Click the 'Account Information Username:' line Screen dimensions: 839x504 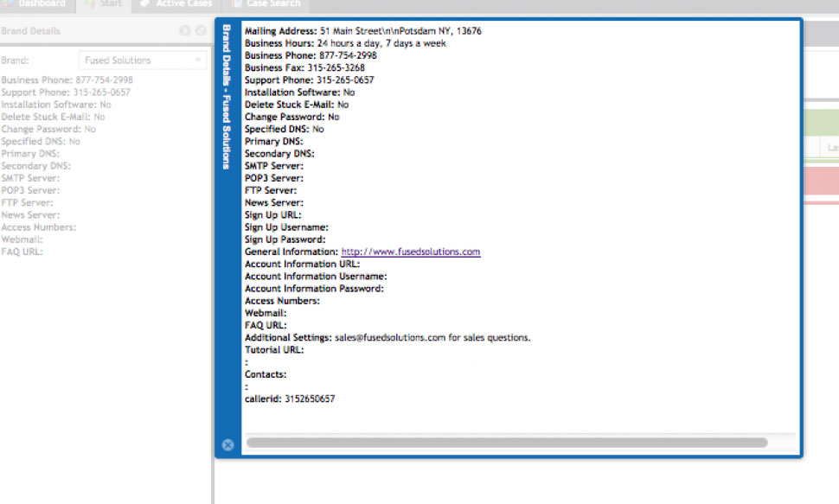[x=316, y=277]
